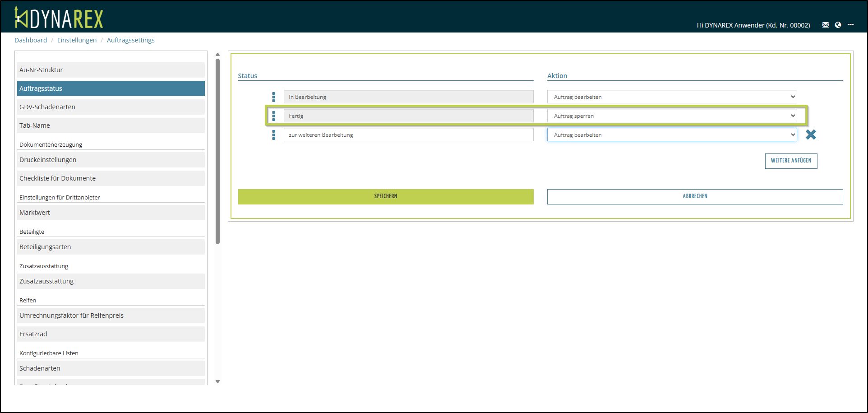
Task: Click drag handle beside Fertig status
Action: [273, 116]
